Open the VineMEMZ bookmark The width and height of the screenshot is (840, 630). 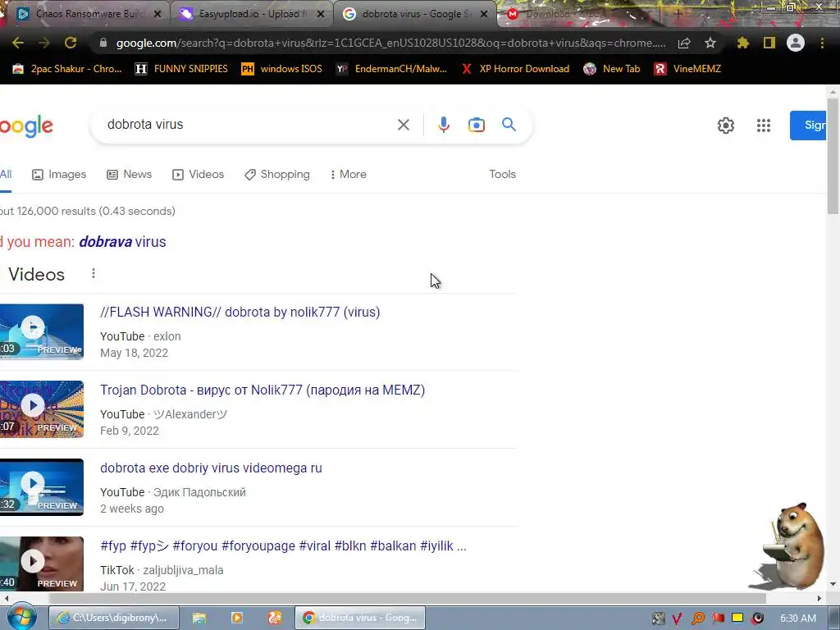click(x=688, y=69)
